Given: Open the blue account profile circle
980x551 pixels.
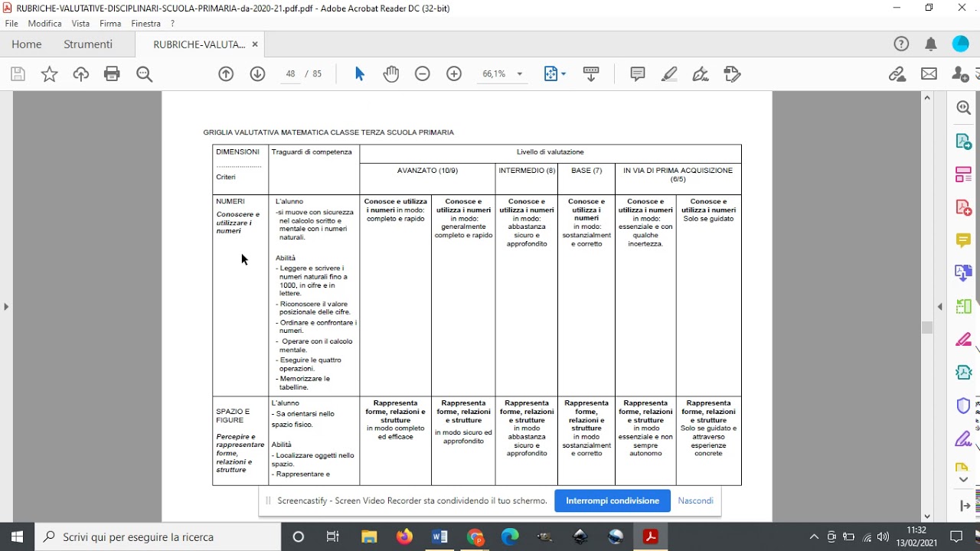Looking at the screenshot, I should point(961,44).
